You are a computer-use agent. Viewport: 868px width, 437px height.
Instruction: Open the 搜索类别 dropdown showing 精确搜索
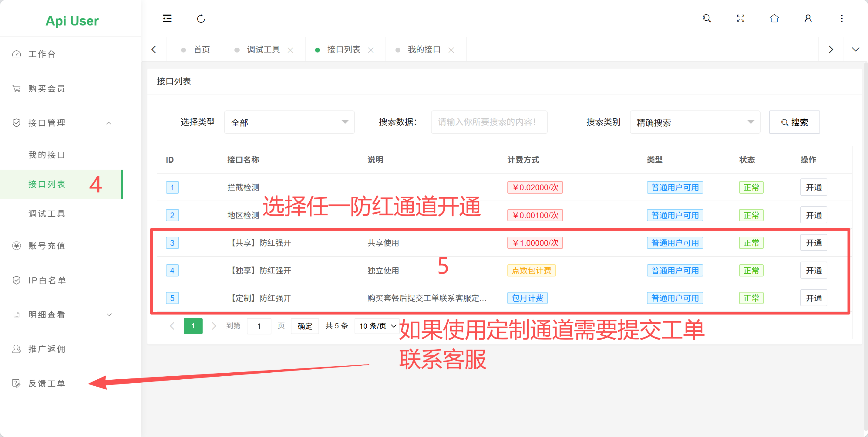(x=695, y=122)
